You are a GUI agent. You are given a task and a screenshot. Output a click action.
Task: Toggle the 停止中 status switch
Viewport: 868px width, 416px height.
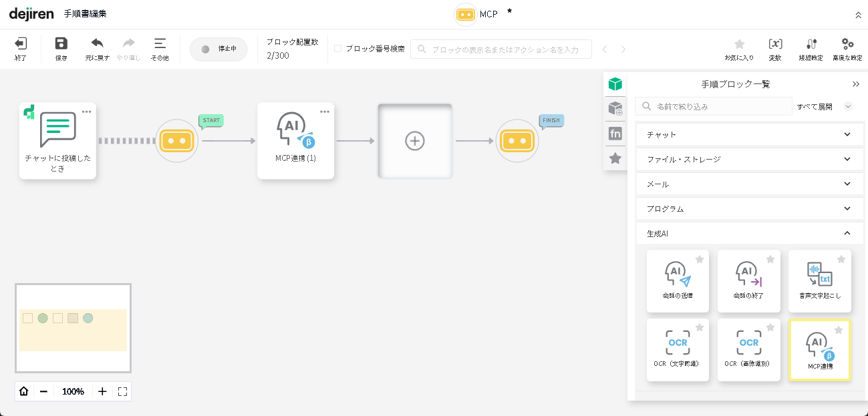(219, 49)
